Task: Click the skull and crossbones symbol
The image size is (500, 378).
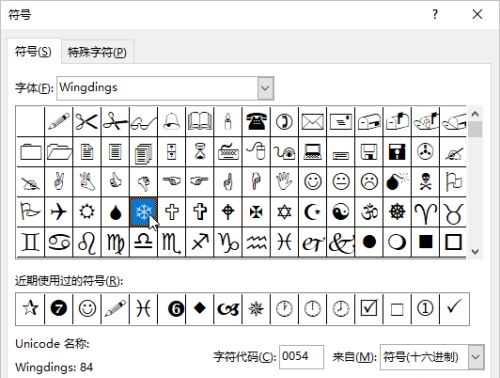Action: coord(425,182)
